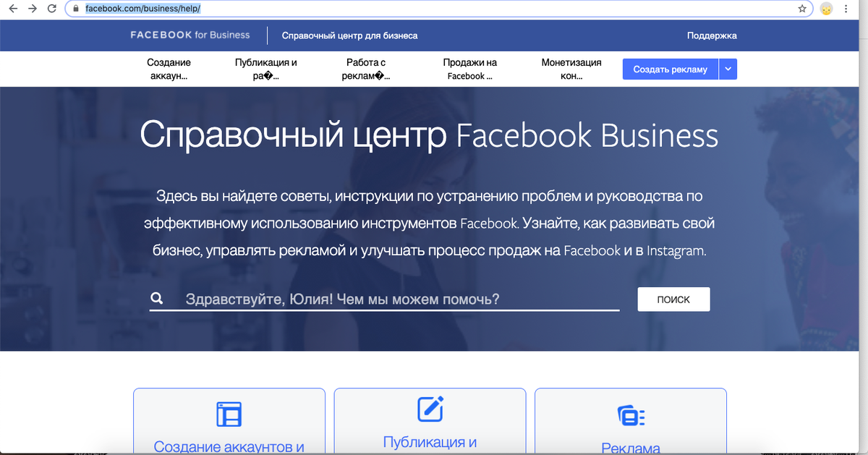Open the Создание аккаунтов и card title
Screen dimensions: 868x455
tap(229, 446)
